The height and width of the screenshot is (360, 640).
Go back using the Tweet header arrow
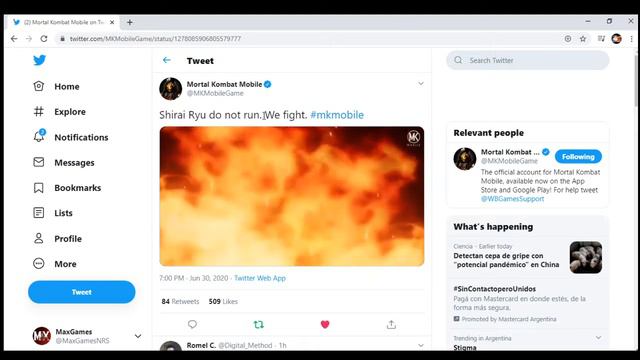click(167, 60)
